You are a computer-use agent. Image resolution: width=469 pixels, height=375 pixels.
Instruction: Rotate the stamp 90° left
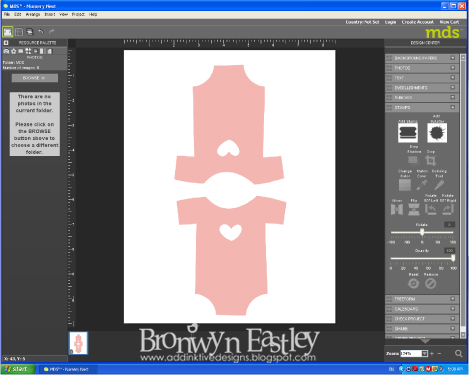coord(431,209)
